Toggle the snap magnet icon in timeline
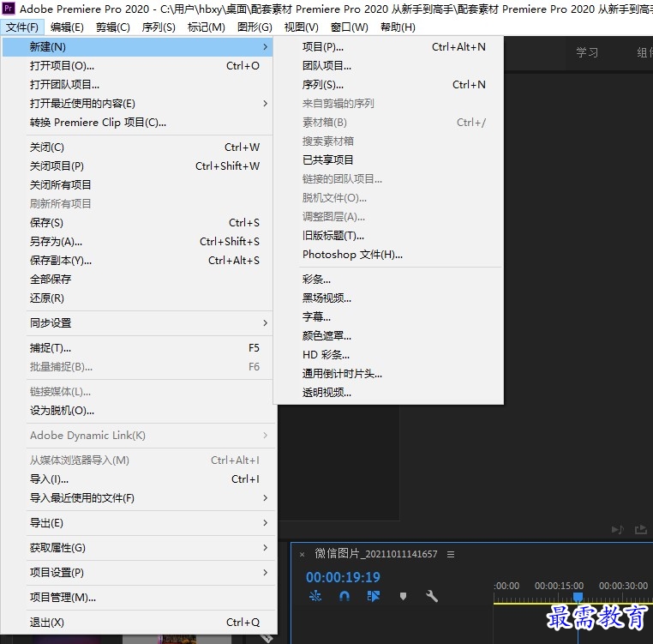 344,596
